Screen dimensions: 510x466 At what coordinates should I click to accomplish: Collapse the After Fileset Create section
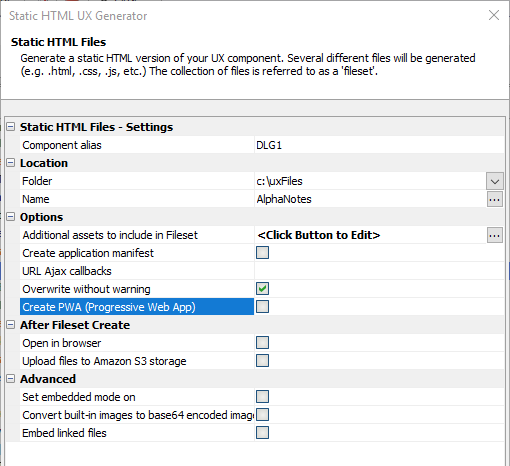(x=11, y=325)
